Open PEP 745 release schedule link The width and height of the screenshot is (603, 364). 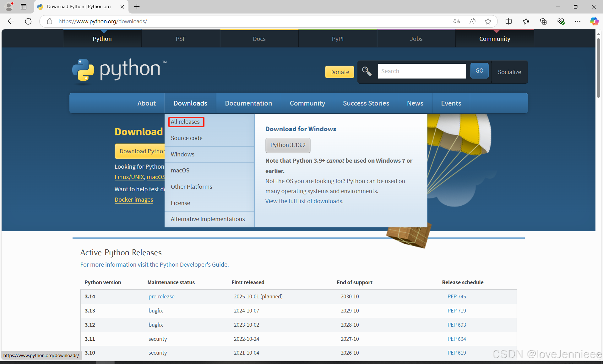(x=456, y=296)
